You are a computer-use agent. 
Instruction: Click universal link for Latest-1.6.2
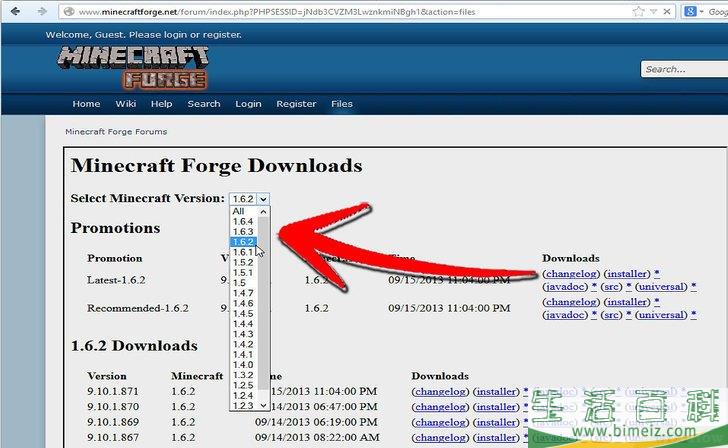tap(661, 287)
